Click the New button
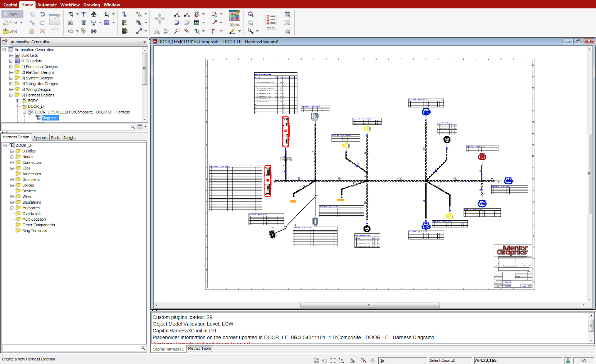 point(12,14)
